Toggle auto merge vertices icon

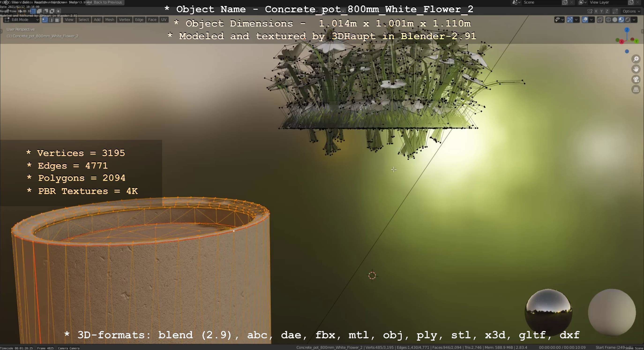coord(615,11)
